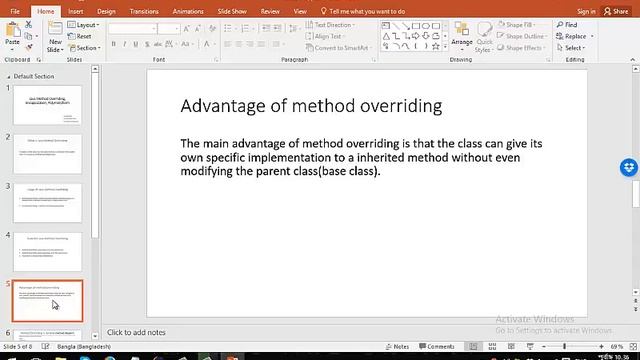Switch to the Insert tab
640x360 pixels.
click(76, 11)
